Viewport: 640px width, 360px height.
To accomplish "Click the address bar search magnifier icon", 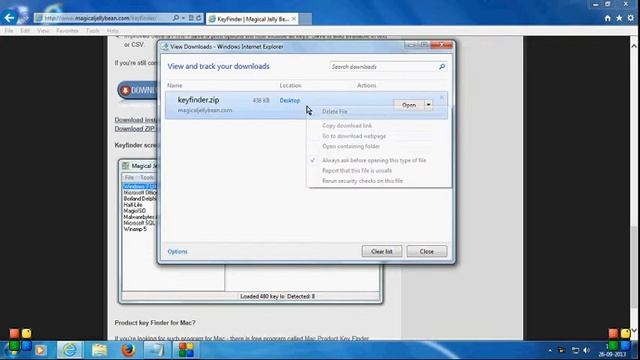I will (x=176, y=18).
